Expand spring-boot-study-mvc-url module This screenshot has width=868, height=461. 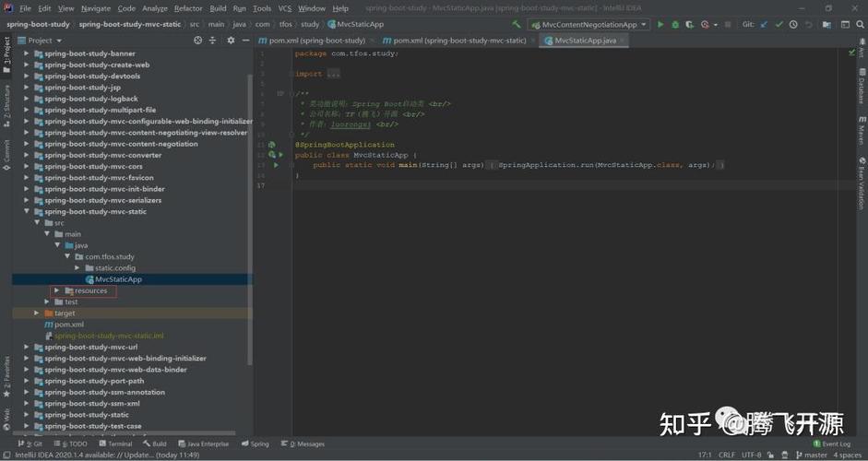tap(27, 347)
